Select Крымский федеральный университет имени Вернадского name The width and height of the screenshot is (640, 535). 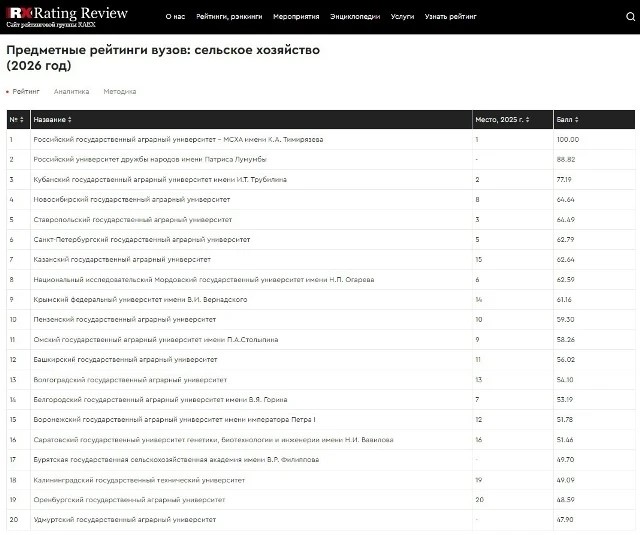140,300
